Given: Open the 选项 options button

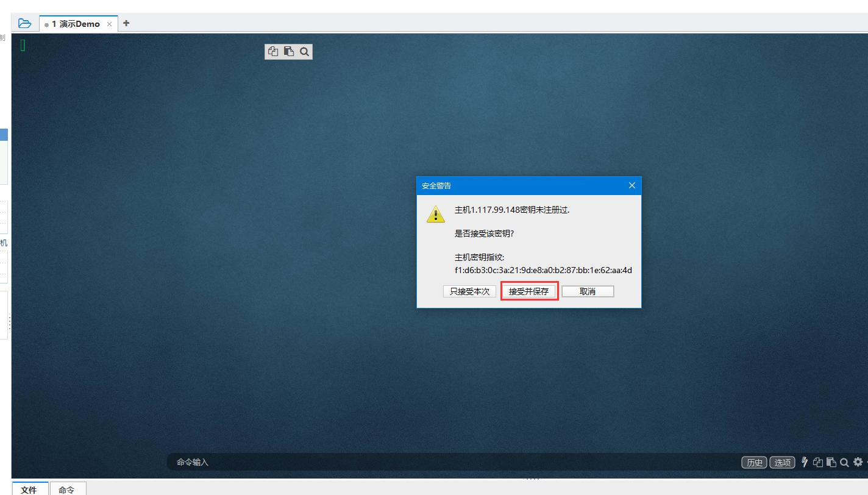Looking at the screenshot, I should pyautogui.click(x=782, y=462).
